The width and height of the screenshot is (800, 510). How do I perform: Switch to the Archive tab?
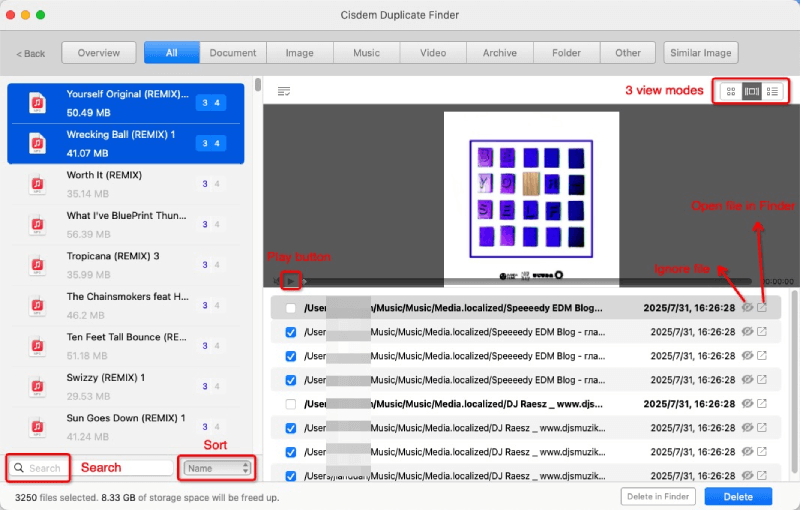click(x=500, y=53)
